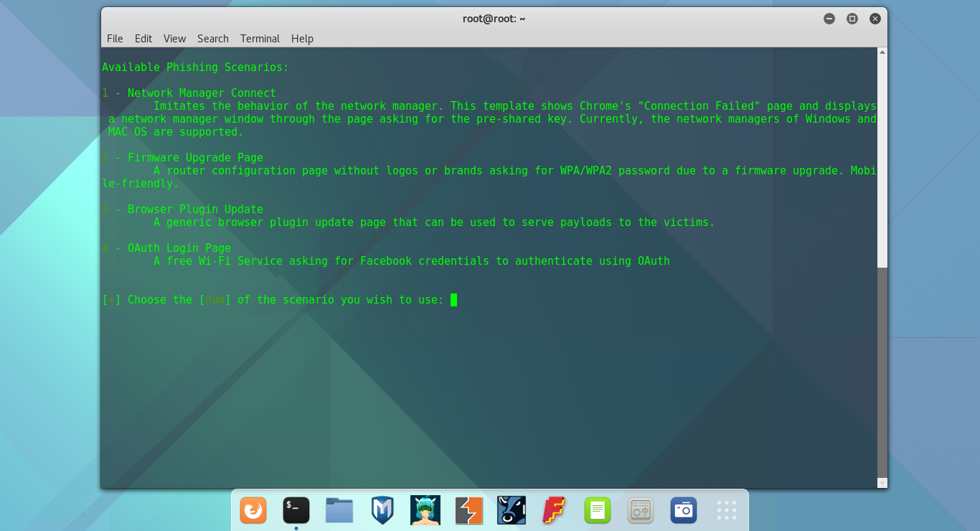Open the green notes icon in dock
980x531 pixels.
click(598, 510)
